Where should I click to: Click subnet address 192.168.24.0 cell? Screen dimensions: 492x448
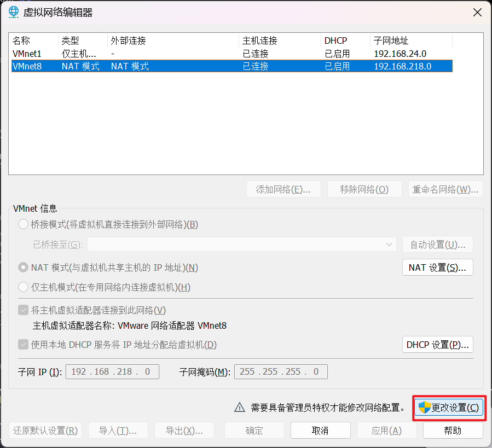point(400,54)
